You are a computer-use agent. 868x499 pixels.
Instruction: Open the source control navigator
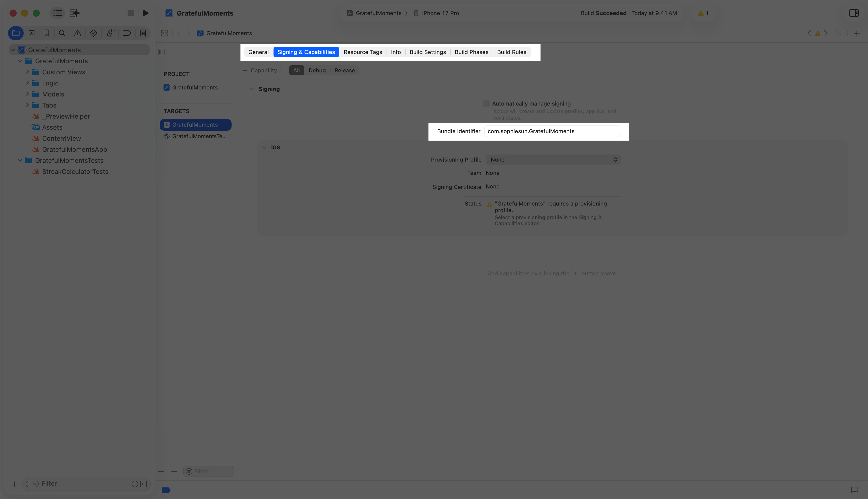[x=31, y=33]
